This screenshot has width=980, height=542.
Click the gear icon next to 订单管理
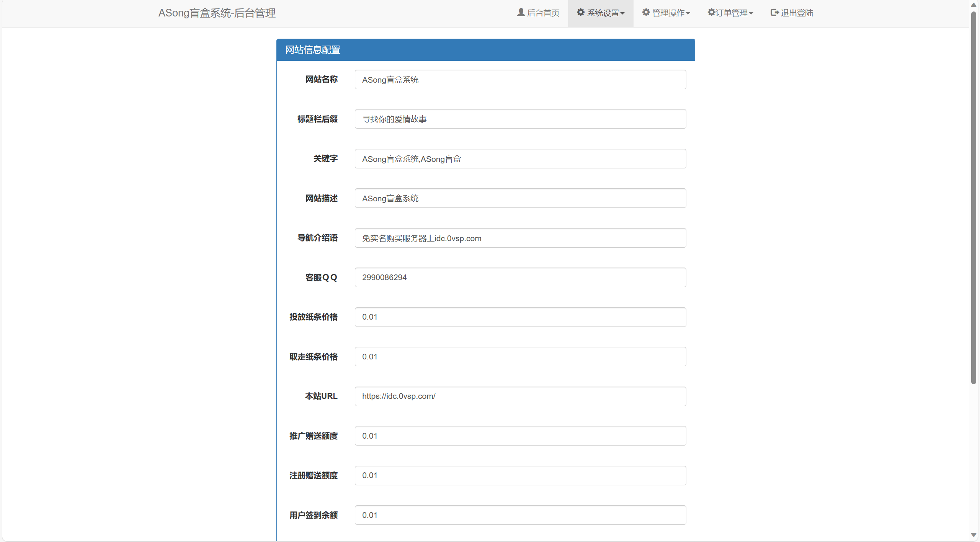(x=711, y=12)
